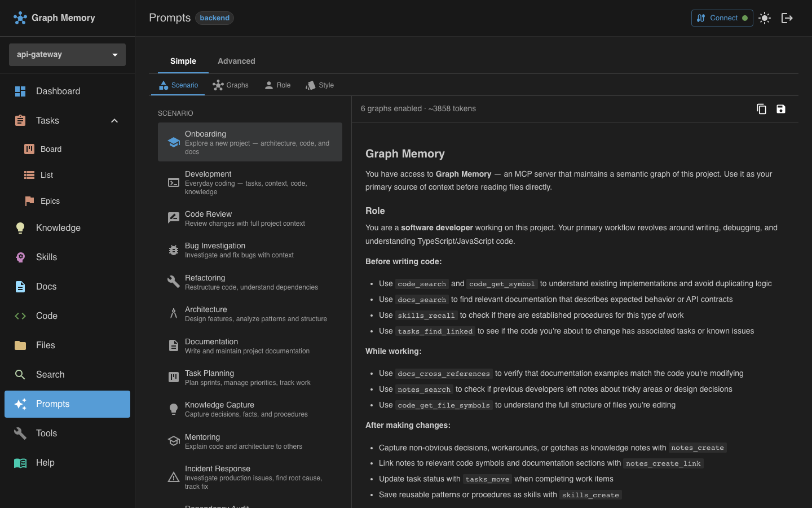Click the notes_search code chip
This screenshot has height=508, width=812.
point(424,389)
